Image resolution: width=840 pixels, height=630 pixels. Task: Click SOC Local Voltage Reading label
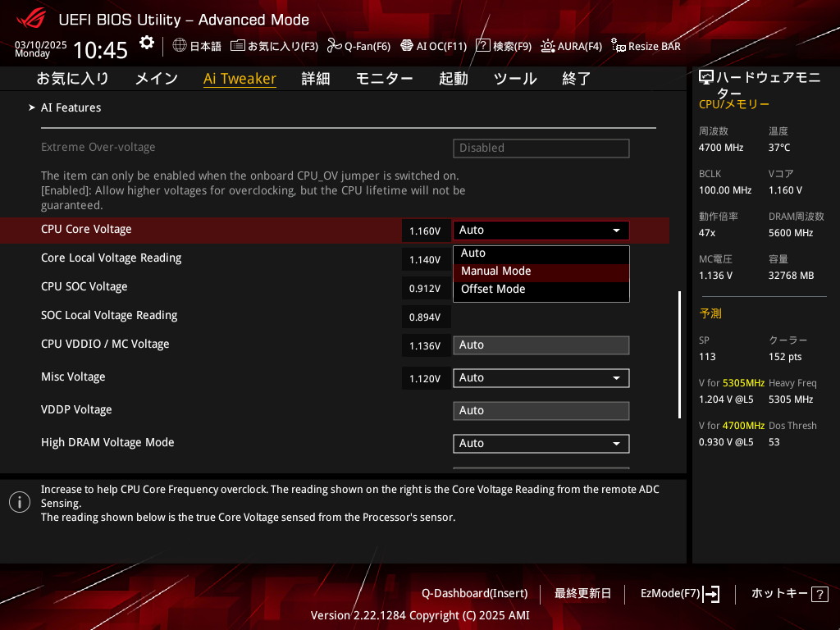109,316
